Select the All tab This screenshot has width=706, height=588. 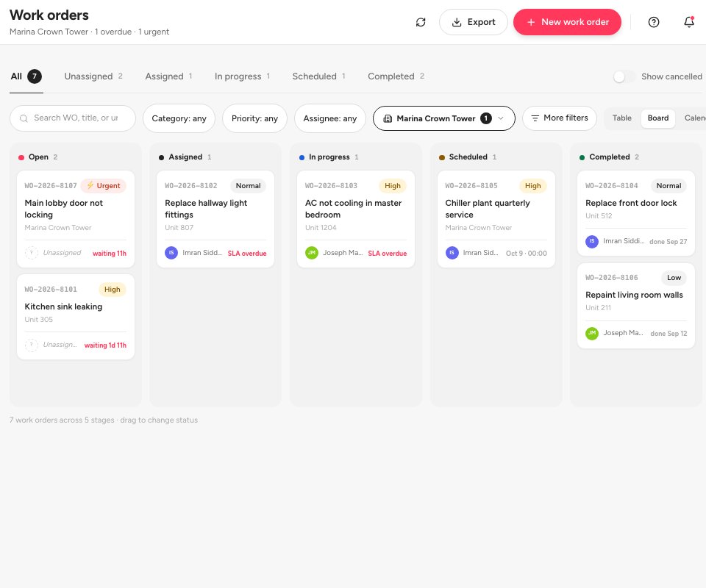click(26, 76)
